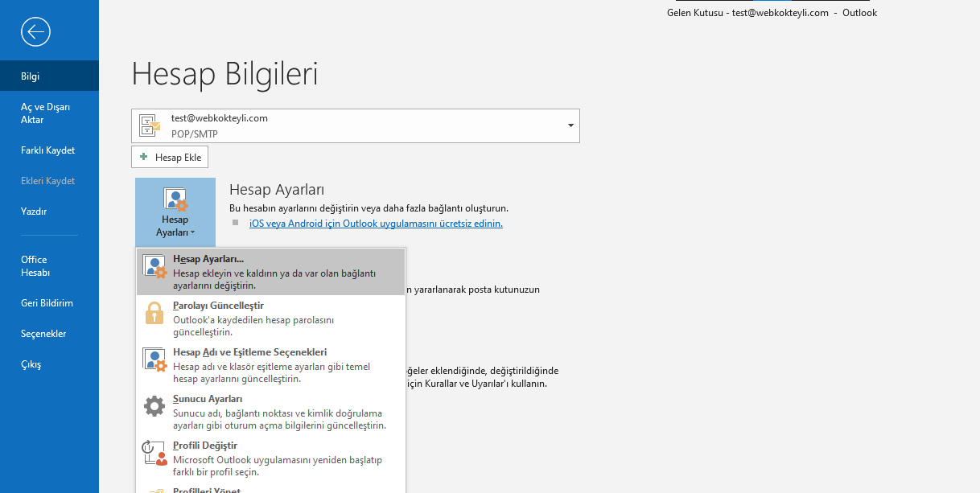Go to the Yazdır page
The width and height of the screenshot is (980, 493).
click(49, 212)
